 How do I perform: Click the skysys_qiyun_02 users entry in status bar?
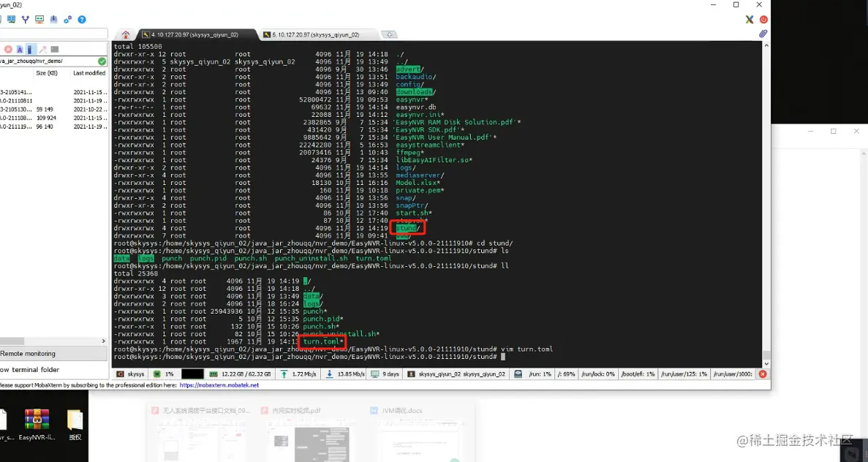coord(461,374)
